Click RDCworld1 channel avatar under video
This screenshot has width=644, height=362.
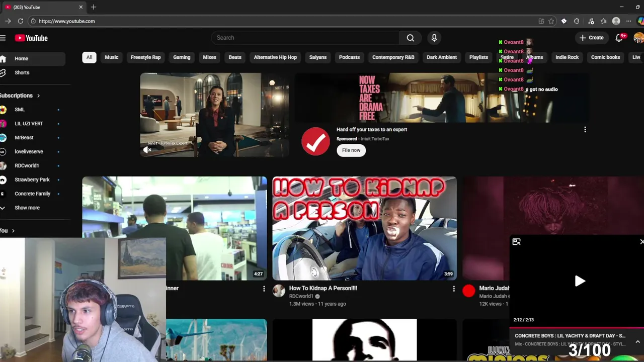[x=279, y=291]
